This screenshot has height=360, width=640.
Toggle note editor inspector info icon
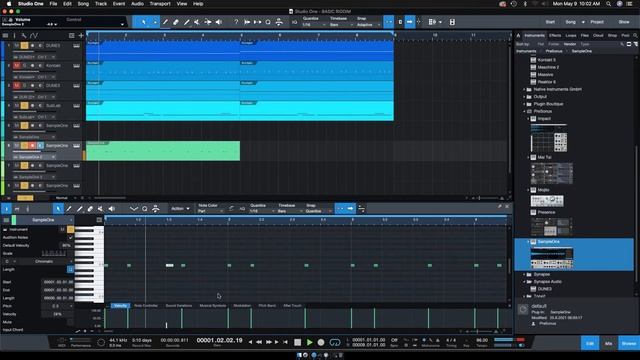pos(6,209)
